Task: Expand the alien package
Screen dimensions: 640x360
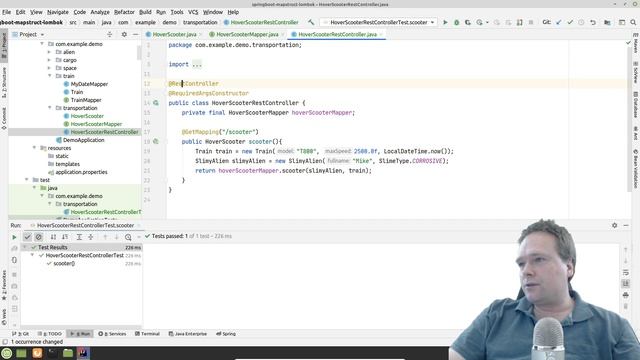Action: click(50, 52)
